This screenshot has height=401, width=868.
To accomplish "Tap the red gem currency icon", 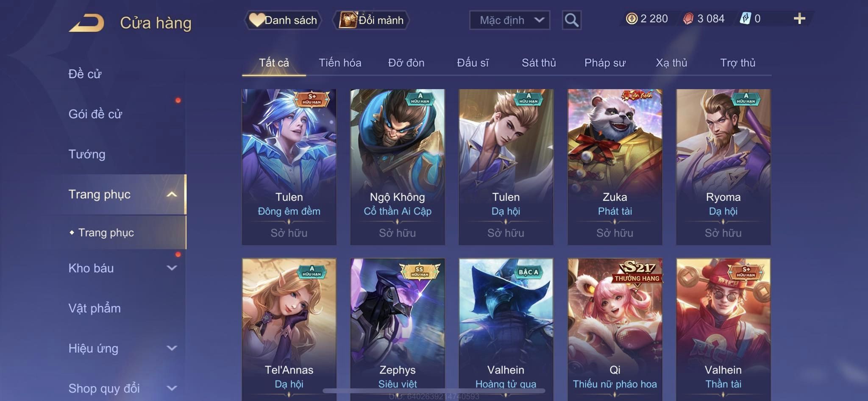I will pyautogui.click(x=688, y=19).
